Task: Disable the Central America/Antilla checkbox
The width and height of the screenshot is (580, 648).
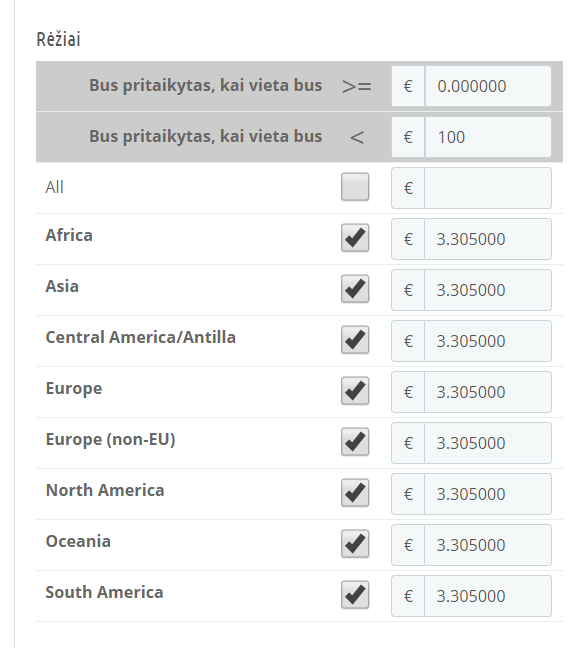Action: tap(355, 340)
